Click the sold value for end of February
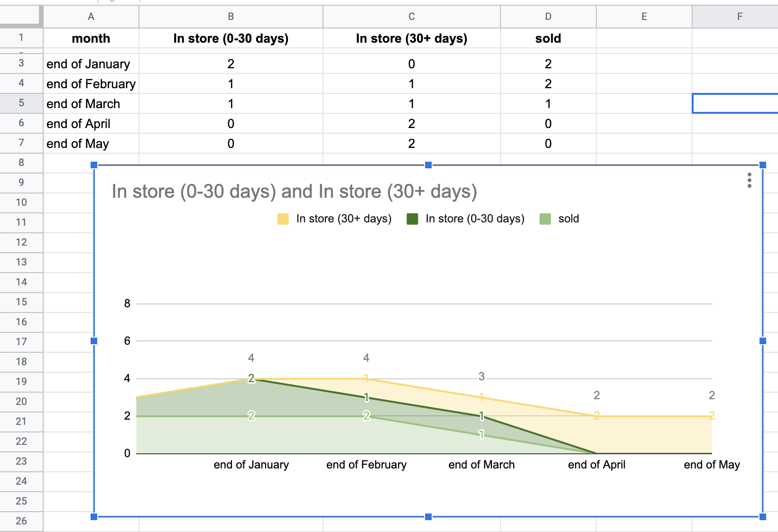This screenshot has width=778, height=532. click(x=548, y=84)
